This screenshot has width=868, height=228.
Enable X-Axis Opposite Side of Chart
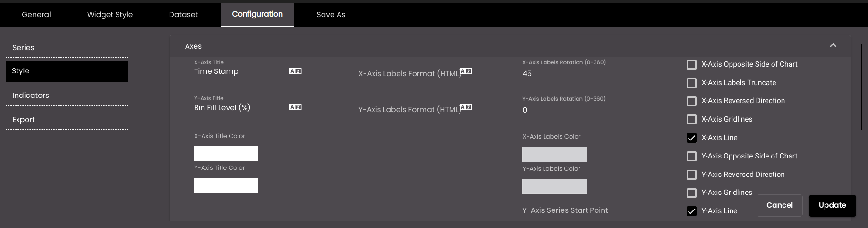click(x=691, y=64)
